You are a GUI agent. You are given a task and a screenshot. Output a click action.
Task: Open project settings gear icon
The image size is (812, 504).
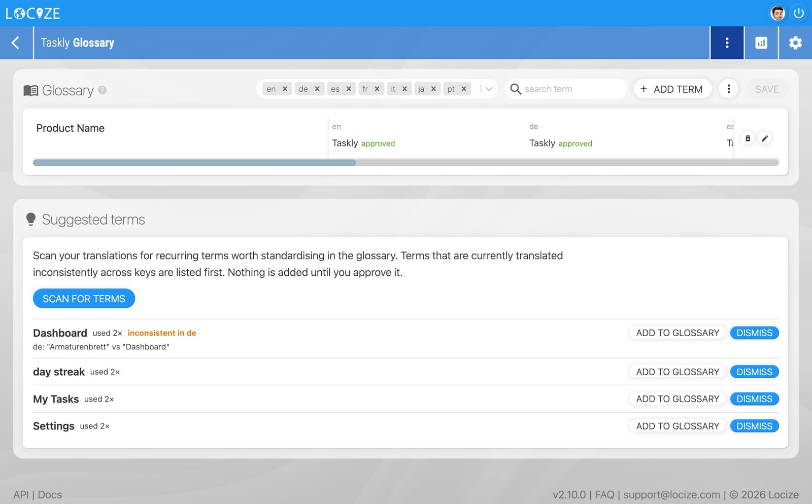click(795, 43)
